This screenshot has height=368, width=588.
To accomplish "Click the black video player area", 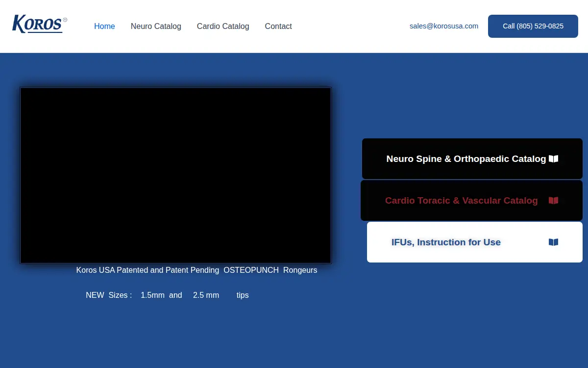I will (175, 176).
